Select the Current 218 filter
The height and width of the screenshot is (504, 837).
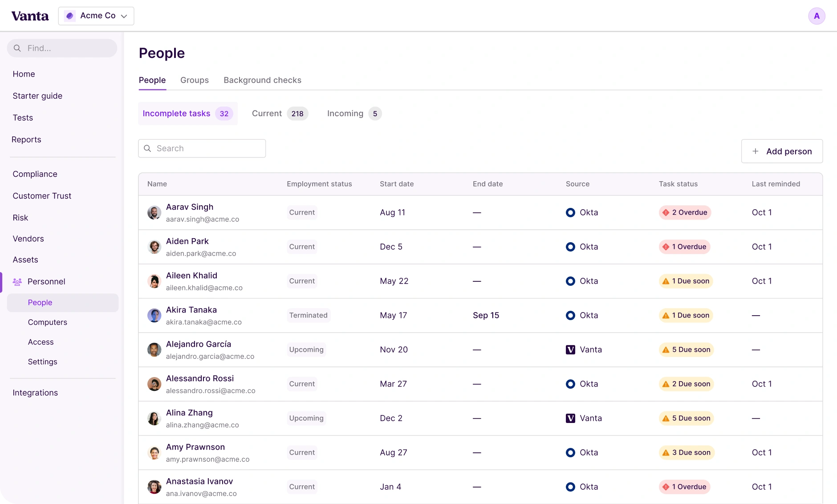[x=279, y=114]
